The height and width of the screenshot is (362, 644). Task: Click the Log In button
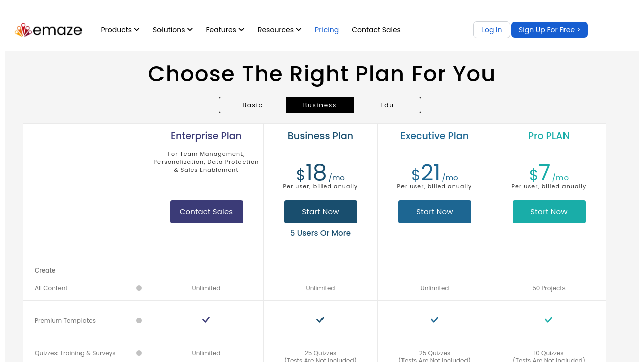click(x=491, y=30)
